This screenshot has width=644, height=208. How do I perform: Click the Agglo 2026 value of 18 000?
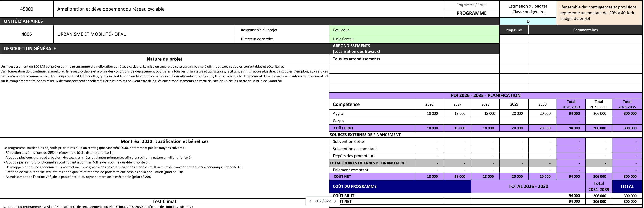point(432,113)
